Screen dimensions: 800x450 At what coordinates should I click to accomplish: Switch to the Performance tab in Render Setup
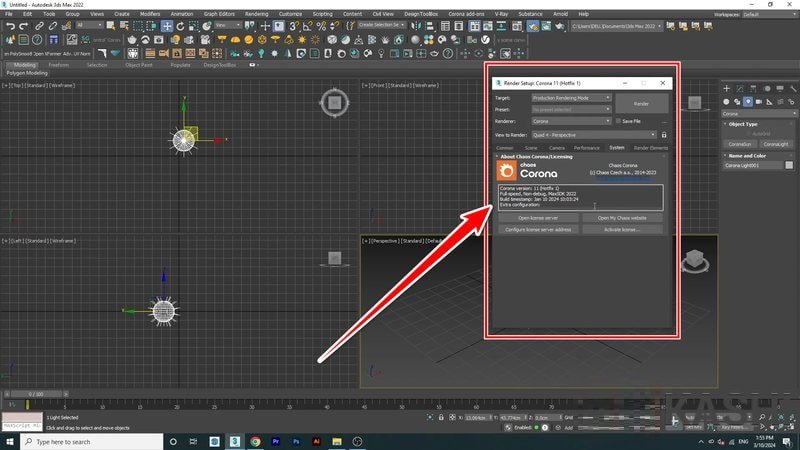587,148
